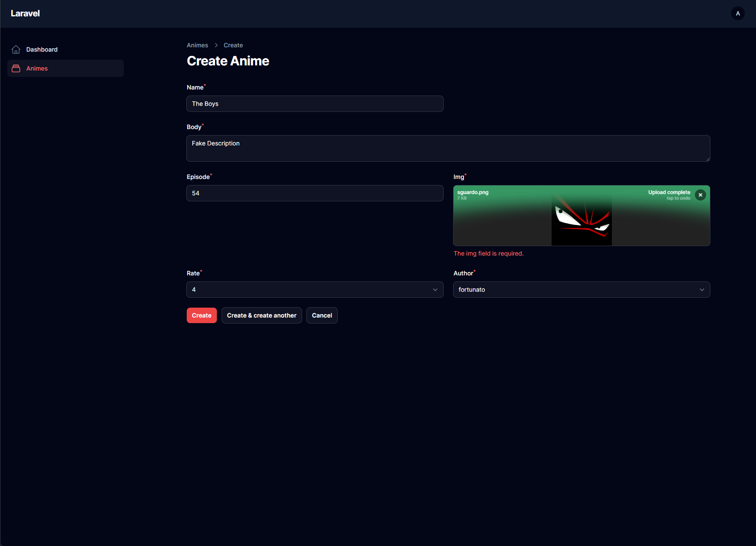
Task: Click the Dashboard home icon in sidebar
Action: coord(16,49)
